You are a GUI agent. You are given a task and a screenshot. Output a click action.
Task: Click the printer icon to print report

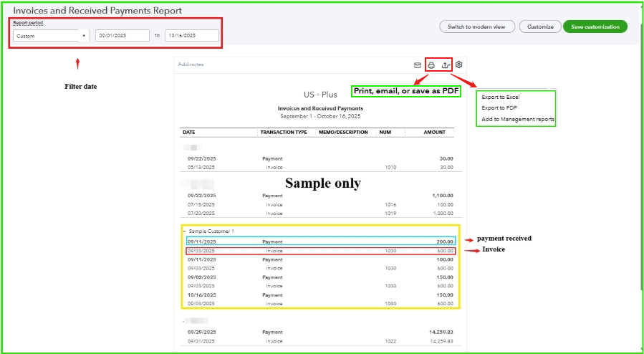coord(431,64)
